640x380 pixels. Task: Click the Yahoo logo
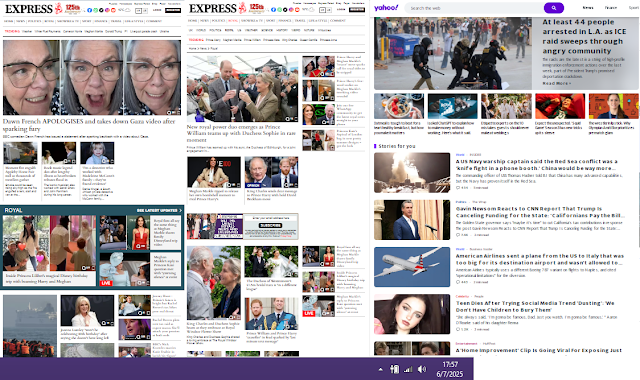pyautogui.click(x=386, y=7)
